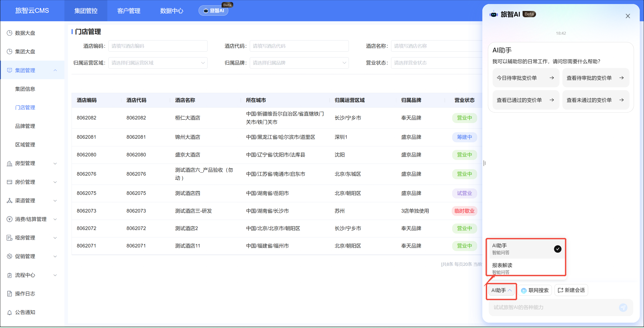Open the 归属运营区域 dropdown

pos(158,63)
